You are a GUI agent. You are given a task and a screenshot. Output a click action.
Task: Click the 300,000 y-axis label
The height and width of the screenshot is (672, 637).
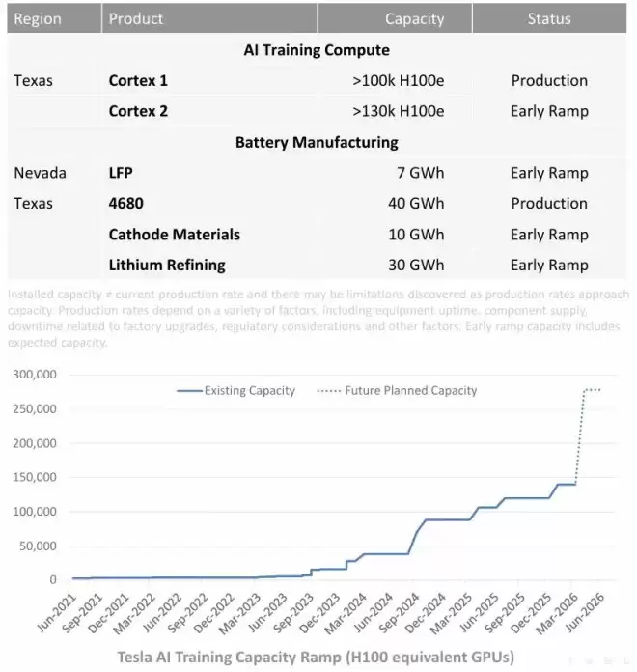pos(35,375)
